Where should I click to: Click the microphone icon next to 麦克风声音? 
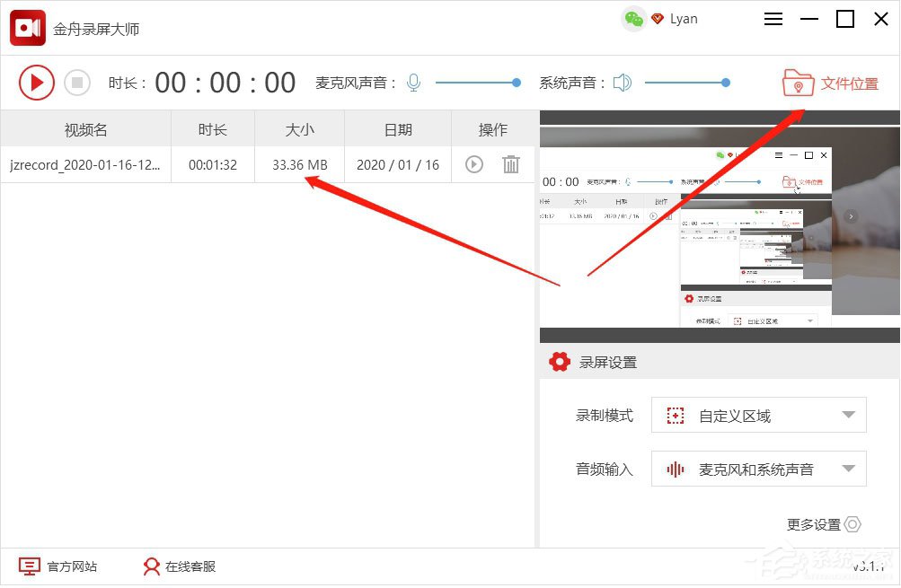tap(413, 82)
